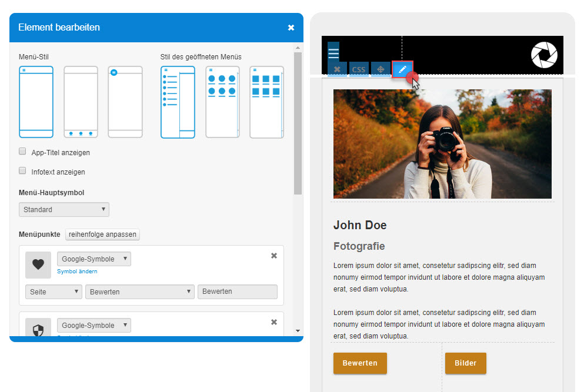Remove the Bewerten menu item with X
The image size is (584, 392).
[x=273, y=256]
